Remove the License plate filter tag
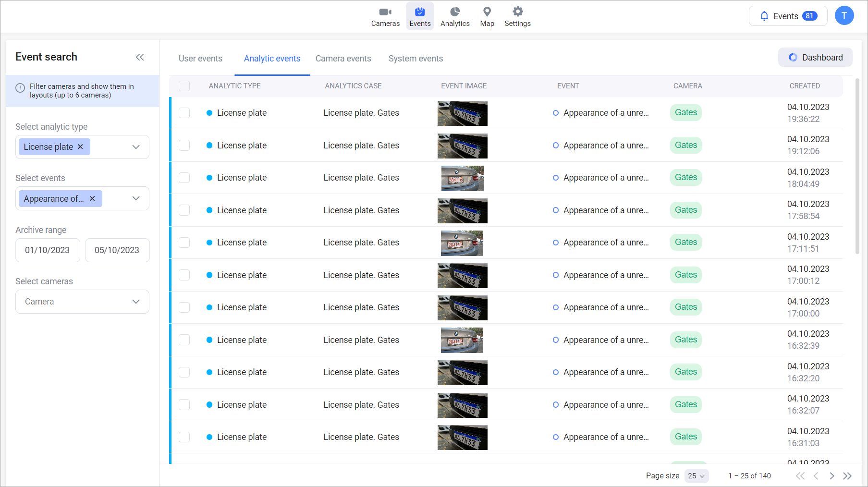Image resolution: width=868 pixels, height=487 pixels. coord(81,147)
